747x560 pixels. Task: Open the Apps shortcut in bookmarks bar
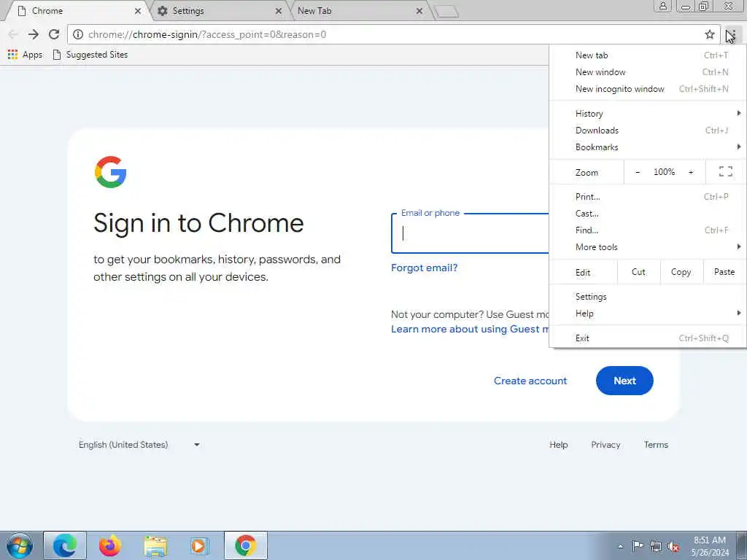26,55
